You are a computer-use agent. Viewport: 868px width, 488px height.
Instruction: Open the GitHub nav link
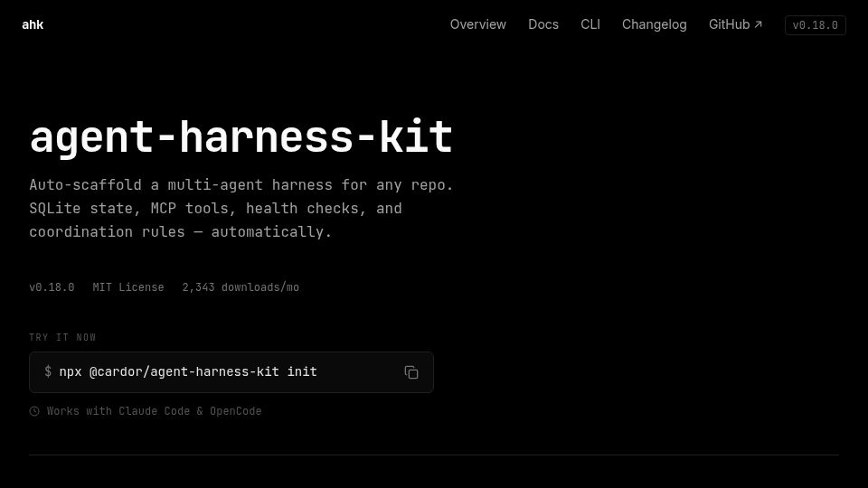pyautogui.click(x=735, y=24)
